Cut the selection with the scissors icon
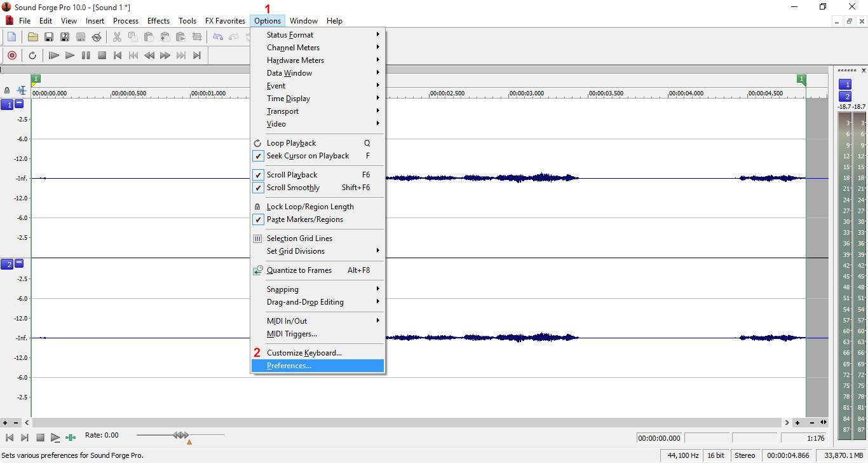Screen dimensions: 868x463 pyautogui.click(x=117, y=37)
